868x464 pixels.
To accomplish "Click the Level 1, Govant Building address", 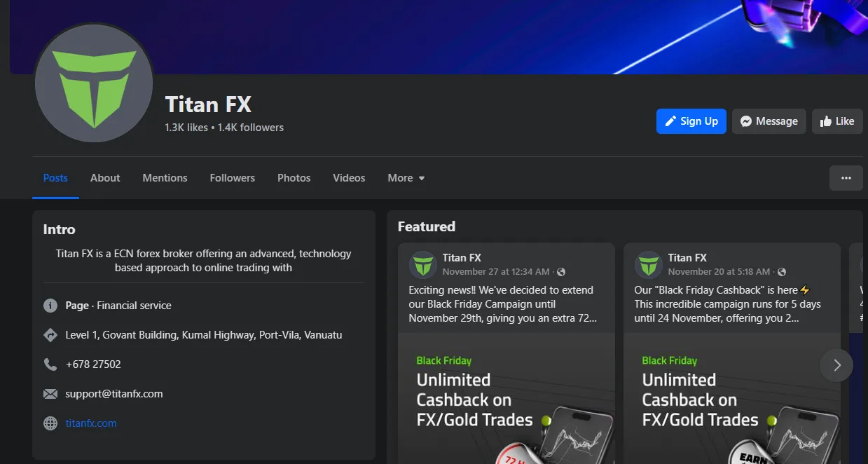I will (x=204, y=335).
